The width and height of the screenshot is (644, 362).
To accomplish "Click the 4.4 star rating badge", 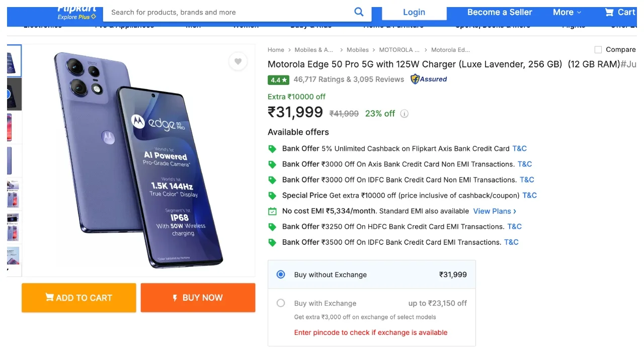I will click(278, 79).
